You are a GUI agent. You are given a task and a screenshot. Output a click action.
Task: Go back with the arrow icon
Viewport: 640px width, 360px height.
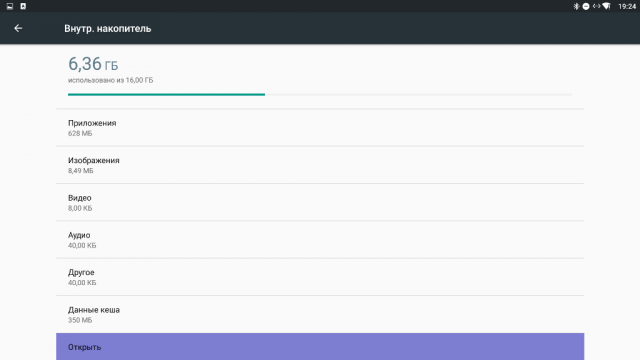[x=18, y=28]
